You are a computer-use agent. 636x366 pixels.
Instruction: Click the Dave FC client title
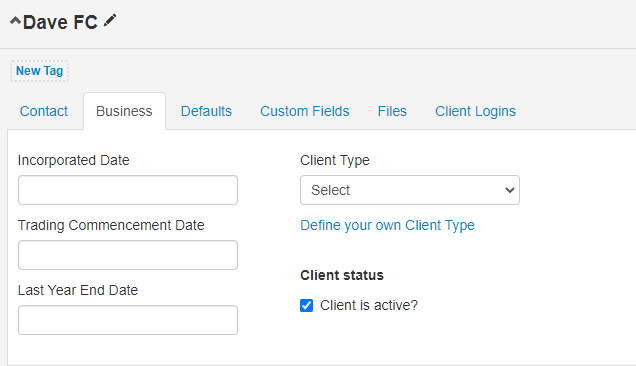[x=60, y=22]
